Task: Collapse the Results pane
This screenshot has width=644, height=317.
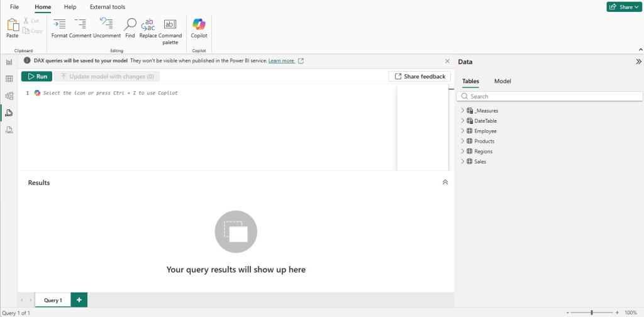Action: tap(445, 182)
